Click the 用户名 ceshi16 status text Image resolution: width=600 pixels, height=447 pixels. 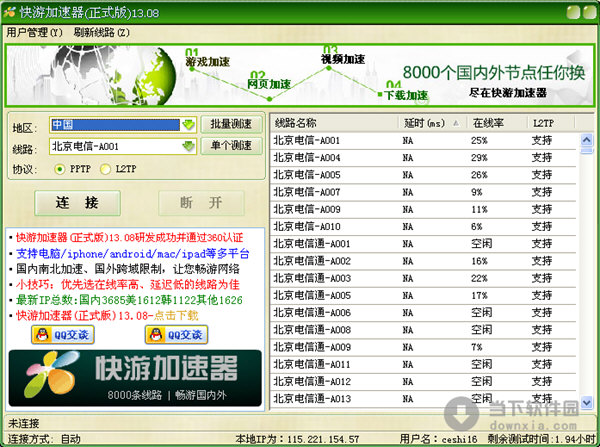(x=439, y=439)
